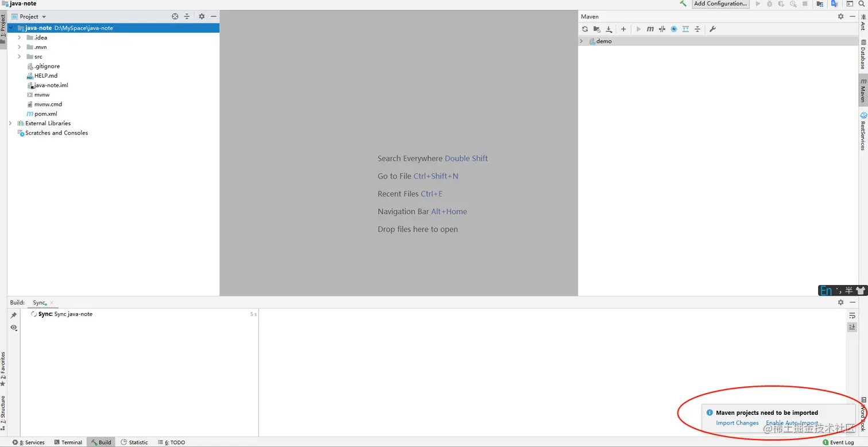
Task: Open the Project panel gear settings
Action: tap(201, 17)
